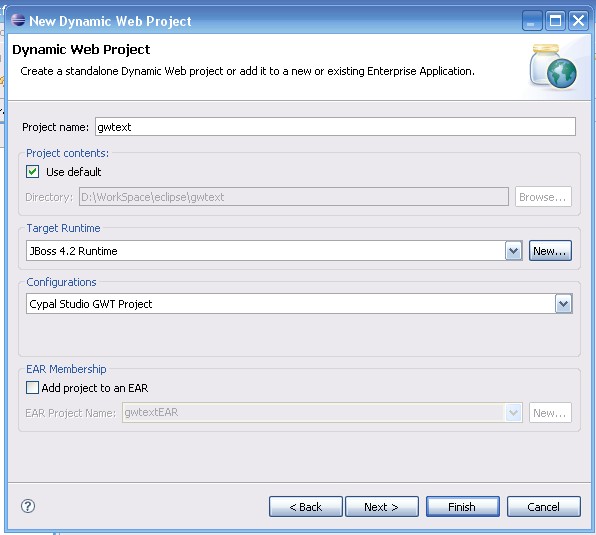The height and width of the screenshot is (535, 596).
Task: Close the dialog with the X button
Action: (578, 20)
